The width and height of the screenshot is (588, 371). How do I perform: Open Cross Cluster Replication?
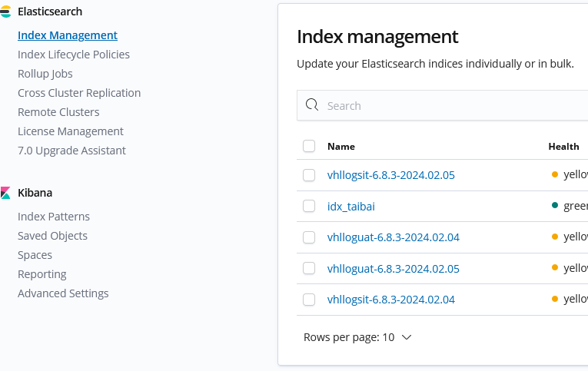click(x=79, y=93)
